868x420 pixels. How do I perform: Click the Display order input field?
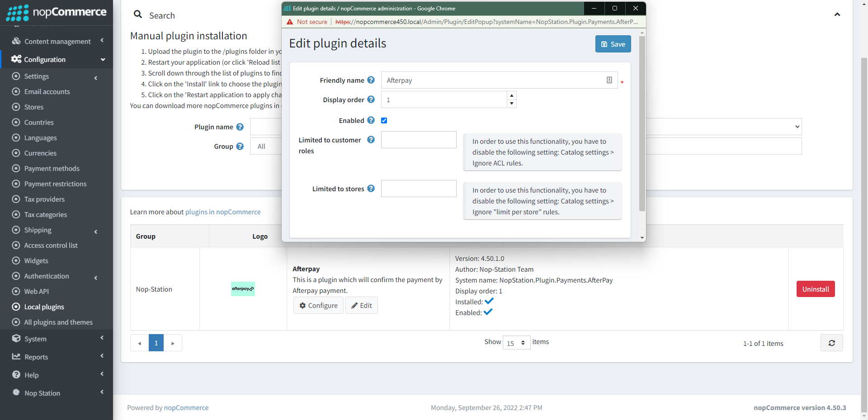pos(444,99)
